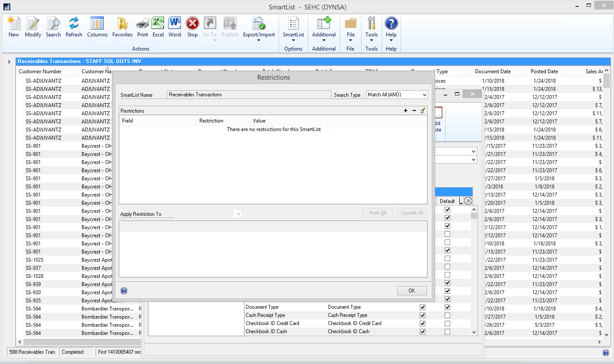The width and height of the screenshot is (614, 364).
Task: Open the Export/Import icon
Action: tap(259, 24)
